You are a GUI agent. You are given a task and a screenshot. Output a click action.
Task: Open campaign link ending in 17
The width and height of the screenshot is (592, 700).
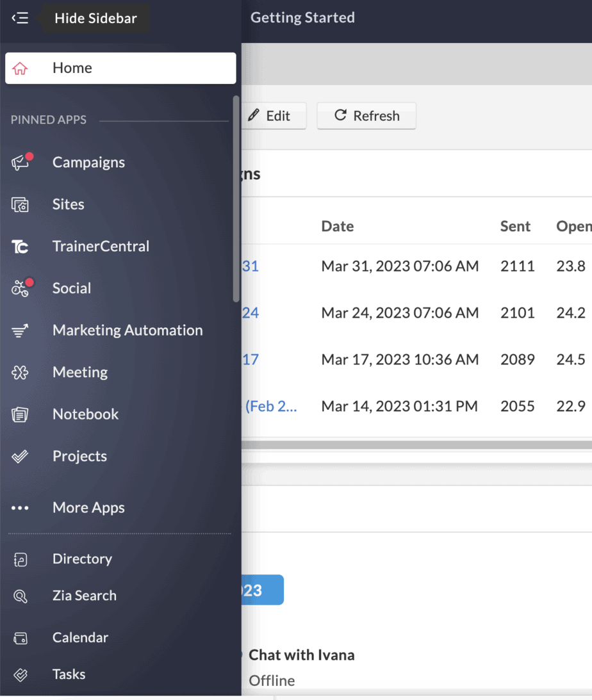pyautogui.click(x=251, y=360)
